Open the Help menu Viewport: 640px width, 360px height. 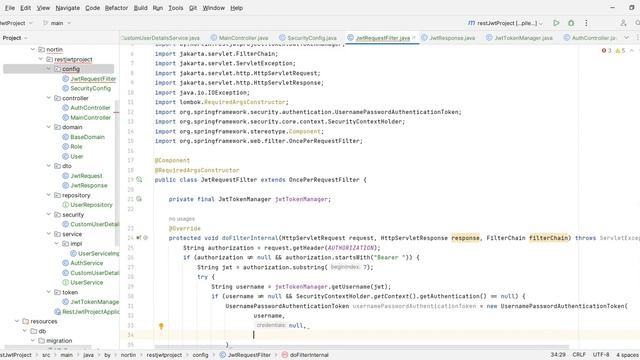click(236, 8)
